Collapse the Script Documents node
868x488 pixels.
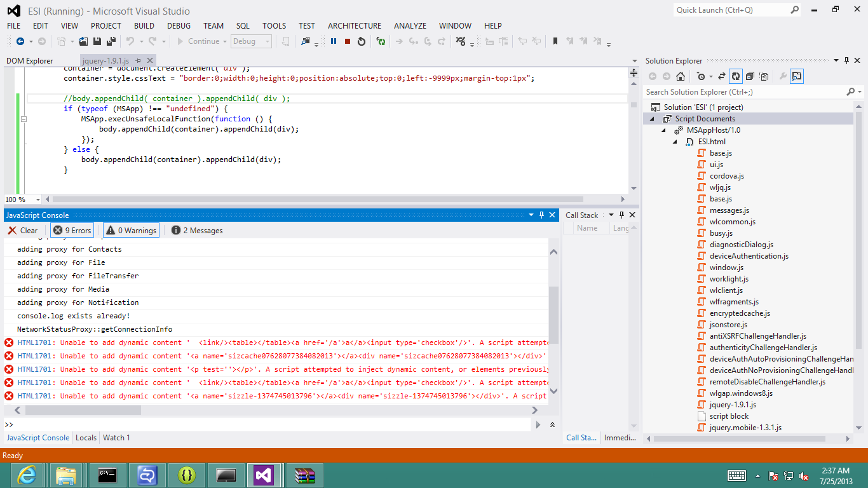[x=652, y=119]
